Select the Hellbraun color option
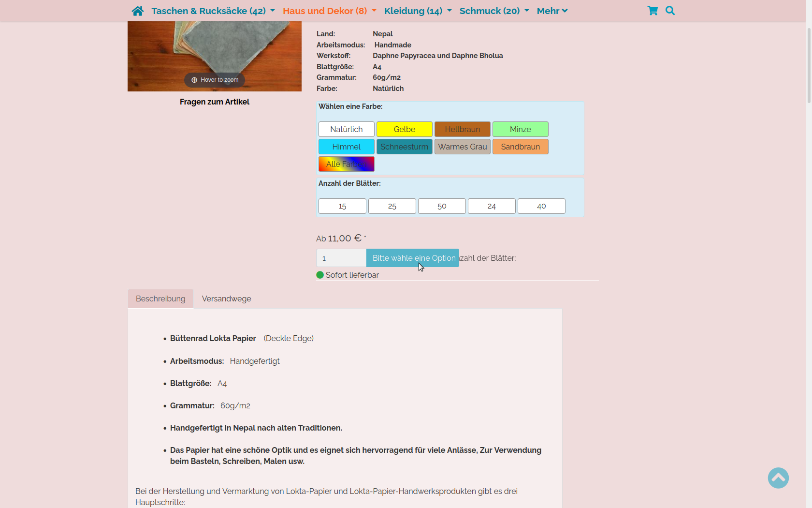This screenshot has height=508, width=812. tap(463, 129)
